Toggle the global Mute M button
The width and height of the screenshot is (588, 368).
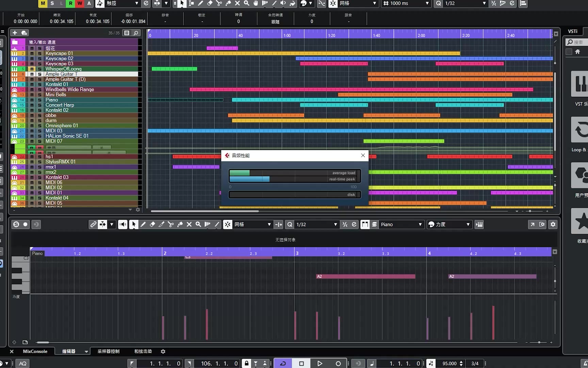click(x=43, y=3)
